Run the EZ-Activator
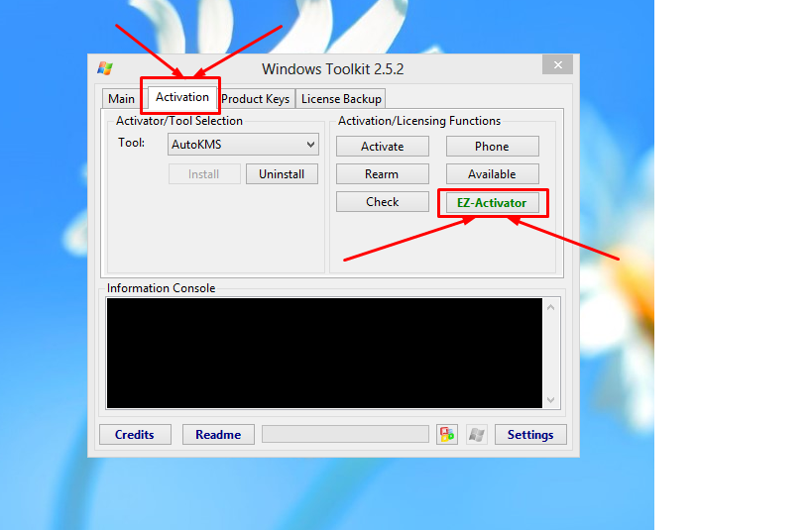 (x=493, y=202)
